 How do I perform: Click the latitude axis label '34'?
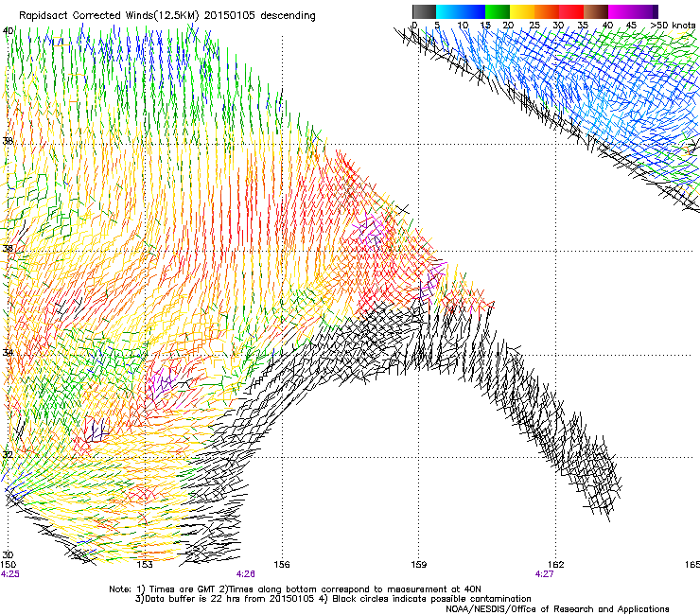click(x=8, y=352)
